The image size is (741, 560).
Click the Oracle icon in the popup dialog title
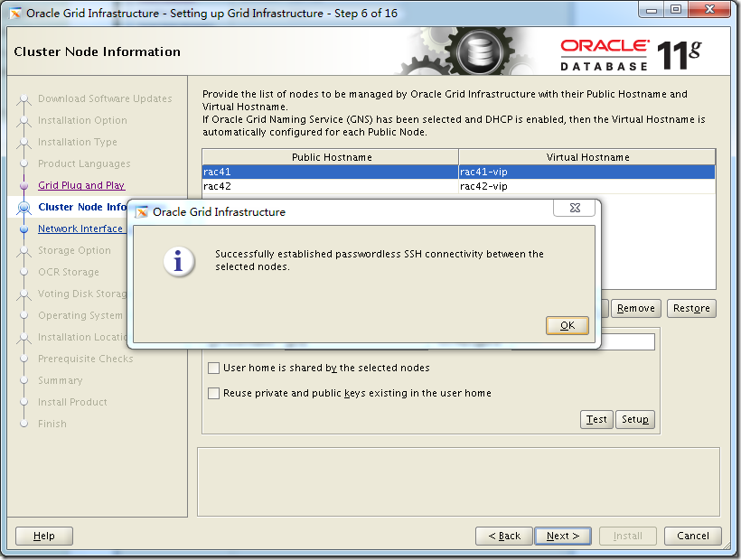[142, 212]
